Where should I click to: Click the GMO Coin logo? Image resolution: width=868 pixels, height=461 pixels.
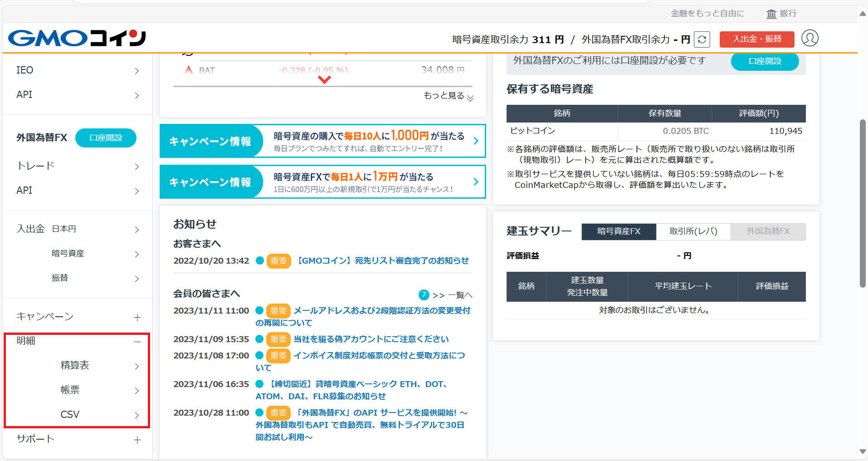pos(77,38)
